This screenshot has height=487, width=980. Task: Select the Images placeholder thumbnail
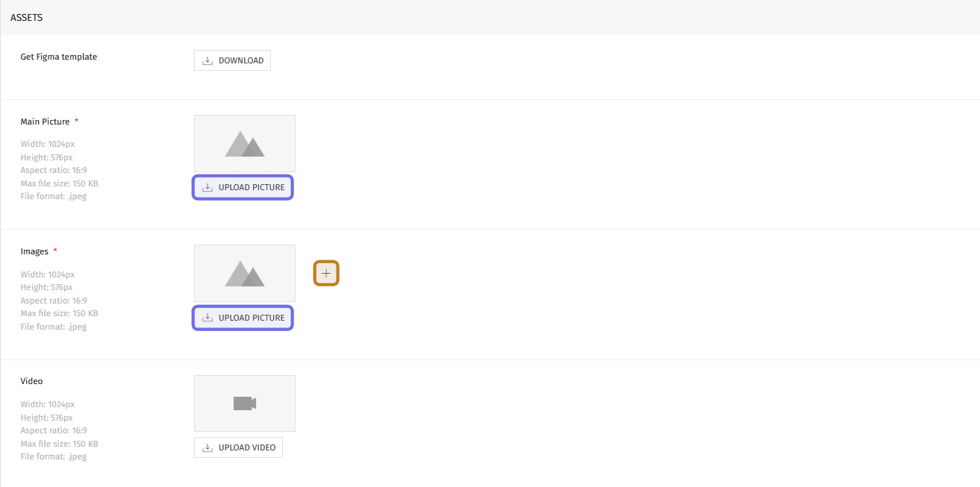(245, 274)
